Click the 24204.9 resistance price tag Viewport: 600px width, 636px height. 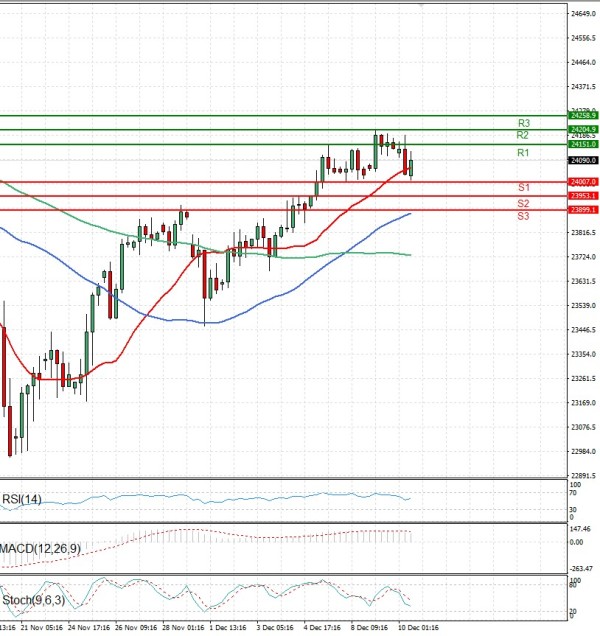click(582, 130)
